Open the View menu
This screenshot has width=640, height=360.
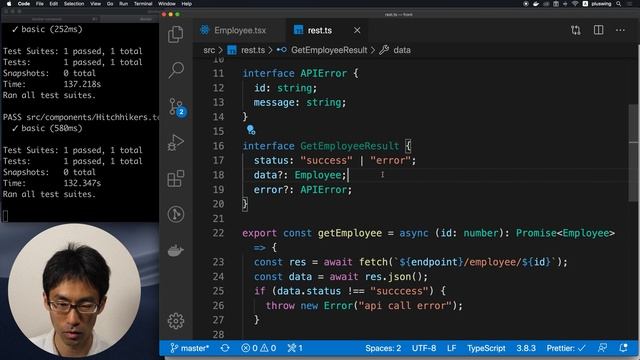click(96, 4)
